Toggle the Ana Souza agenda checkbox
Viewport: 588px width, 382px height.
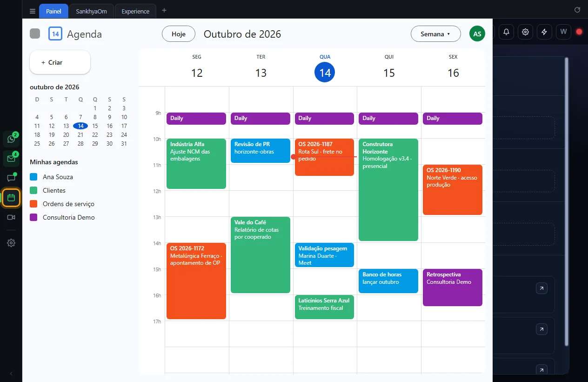33,177
